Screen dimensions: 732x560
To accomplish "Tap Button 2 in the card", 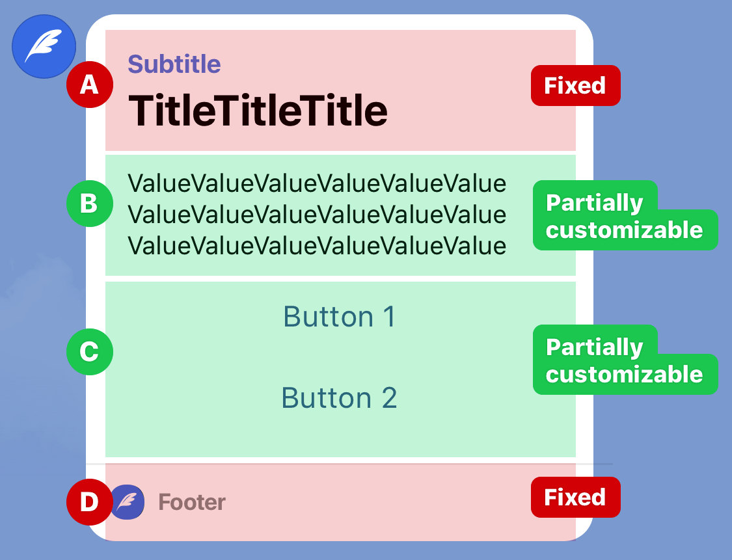I will (340, 398).
